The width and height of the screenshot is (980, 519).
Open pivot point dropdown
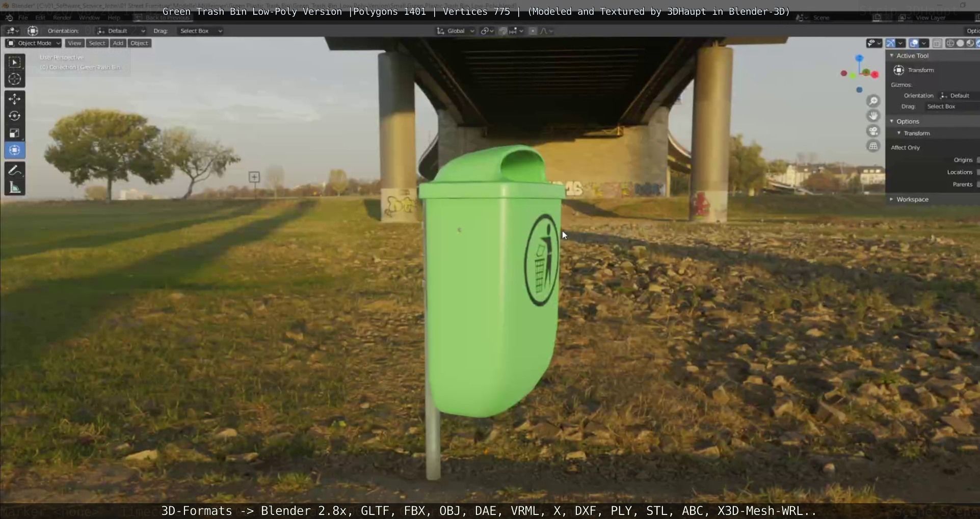[x=487, y=31]
